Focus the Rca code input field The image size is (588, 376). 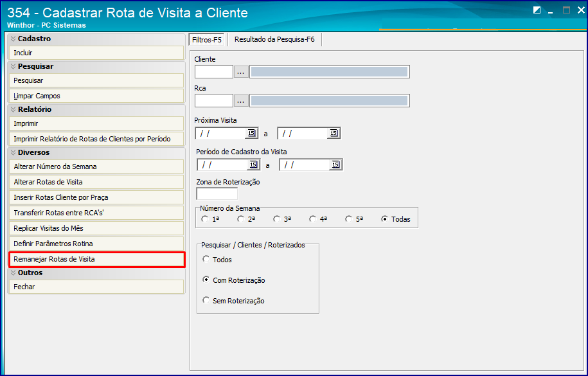(214, 100)
